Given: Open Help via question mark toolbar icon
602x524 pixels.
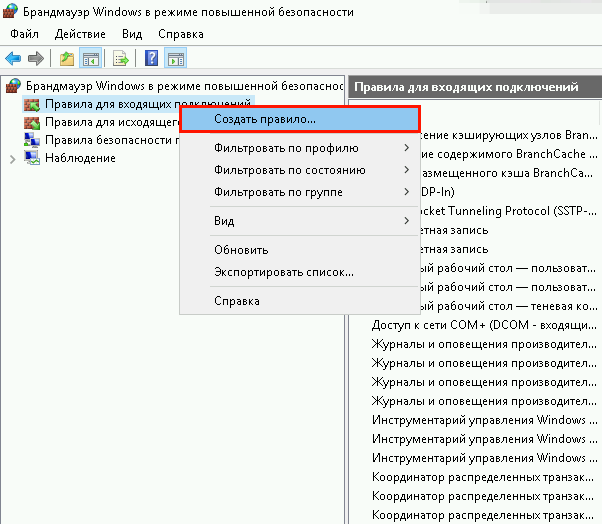Looking at the screenshot, I should pyautogui.click(x=151, y=58).
